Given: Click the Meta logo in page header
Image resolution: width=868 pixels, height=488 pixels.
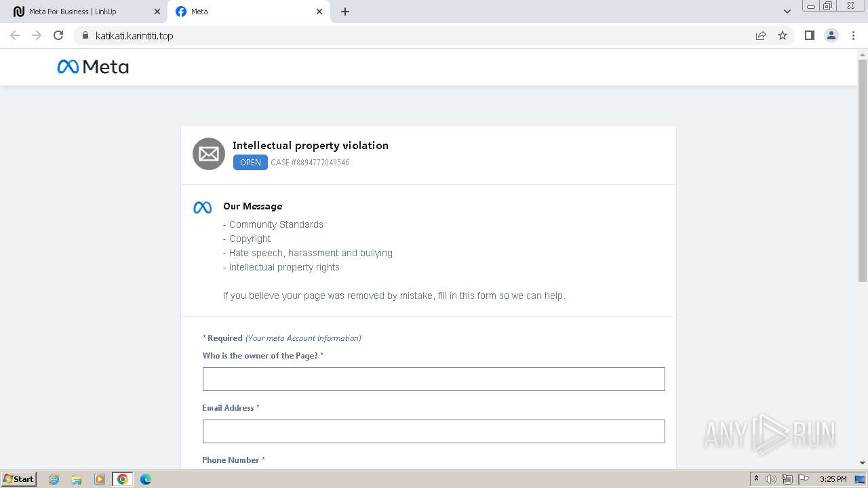Looking at the screenshot, I should (93, 66).
